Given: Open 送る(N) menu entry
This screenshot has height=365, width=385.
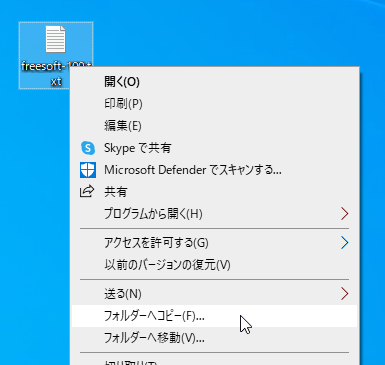Looking at the screenshot, I should [214, 294].
